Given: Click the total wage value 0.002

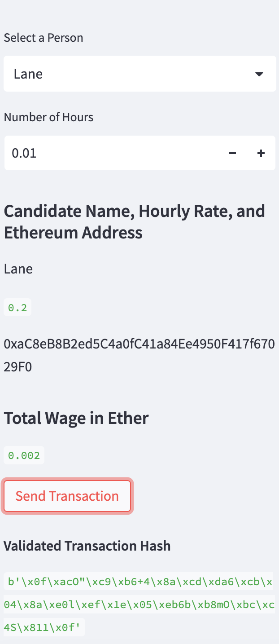Looking at the screenshot, I should [24, 455].
